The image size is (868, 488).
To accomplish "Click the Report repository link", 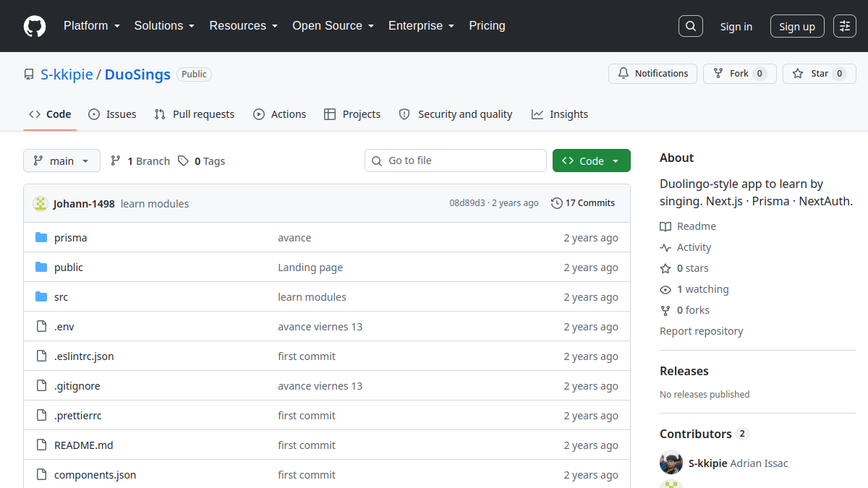I will pyautogui.click(x=702, y=331).
